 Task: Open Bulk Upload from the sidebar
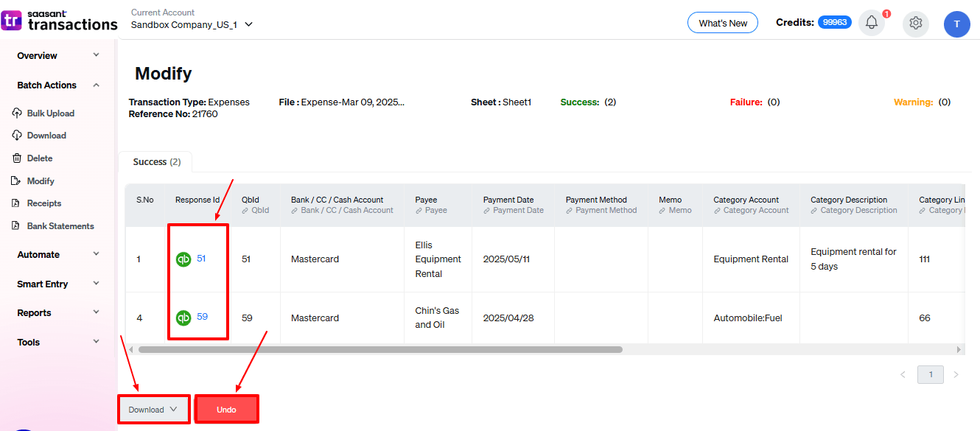50,113
